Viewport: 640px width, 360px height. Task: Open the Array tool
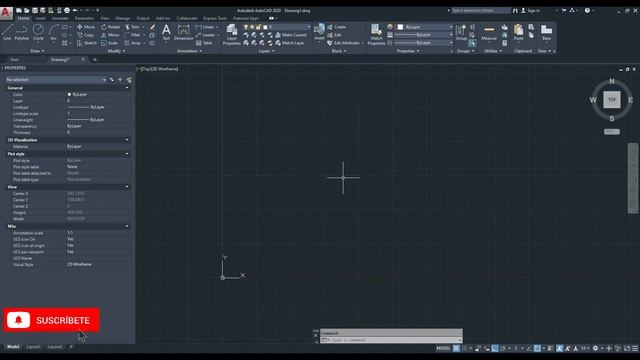coord(133,43)
